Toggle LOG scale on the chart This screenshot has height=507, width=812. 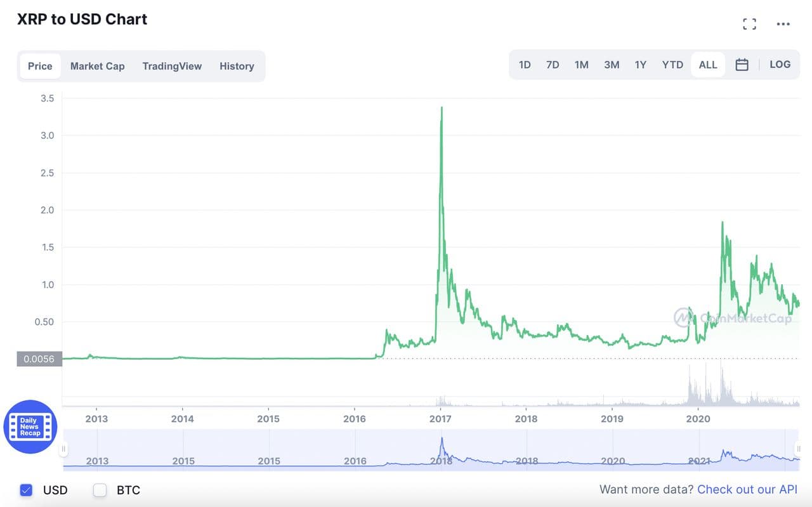coord(780,65)
